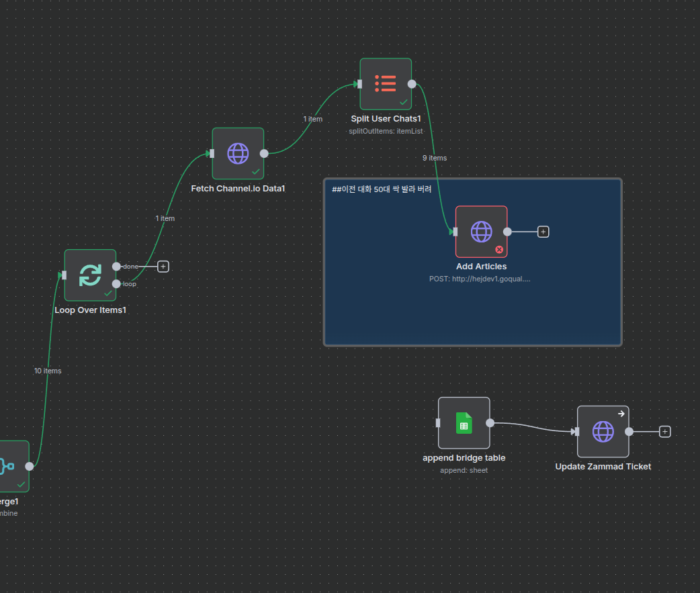
Task: Select the Loop Over Items1 node
Action: click(x=90, y=275)
